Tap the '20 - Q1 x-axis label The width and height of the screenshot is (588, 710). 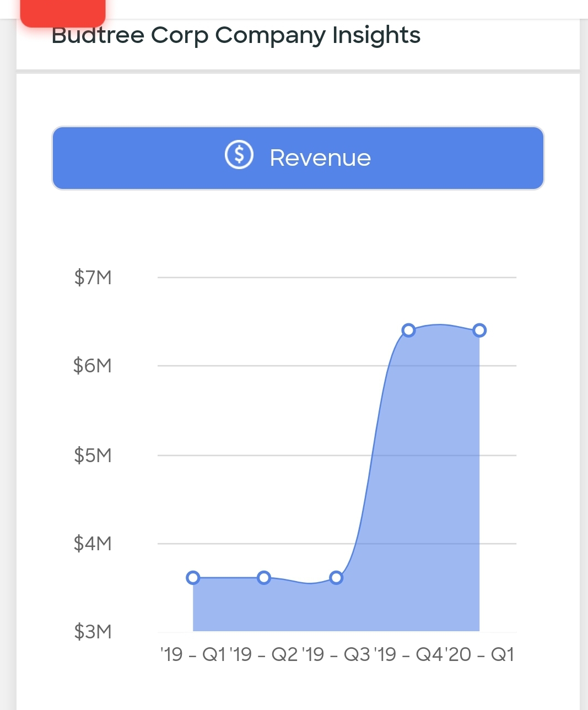[x=479, y=654]
